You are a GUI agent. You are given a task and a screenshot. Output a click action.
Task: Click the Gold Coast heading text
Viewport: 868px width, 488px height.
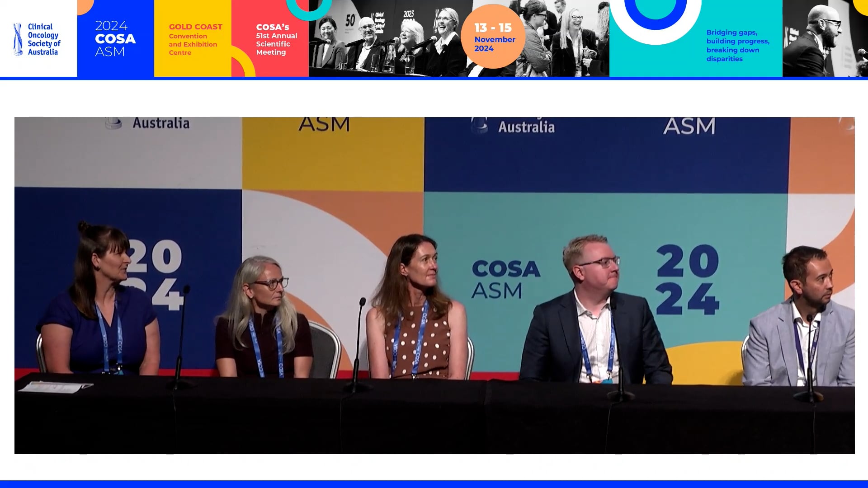pos(195,27)
